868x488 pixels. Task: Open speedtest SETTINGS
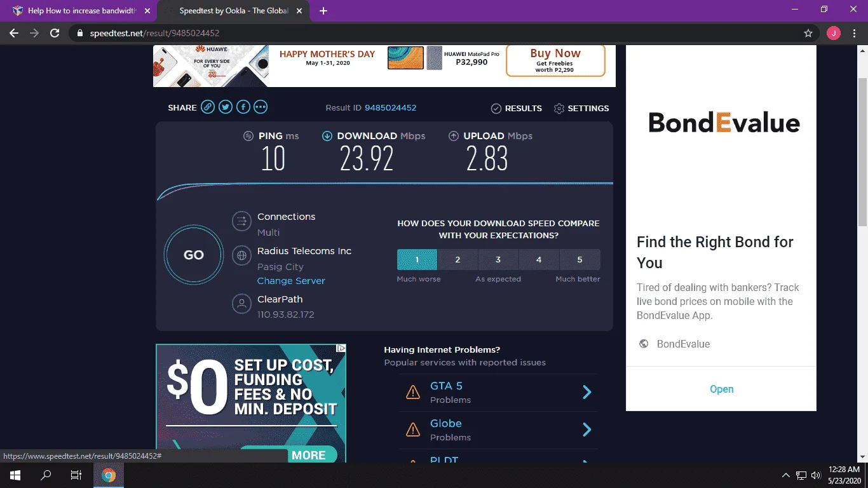tap(581, 109)
